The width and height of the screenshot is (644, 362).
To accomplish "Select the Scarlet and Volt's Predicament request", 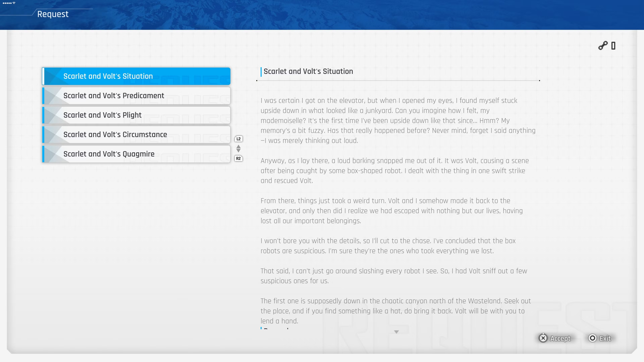I will 136,96.
